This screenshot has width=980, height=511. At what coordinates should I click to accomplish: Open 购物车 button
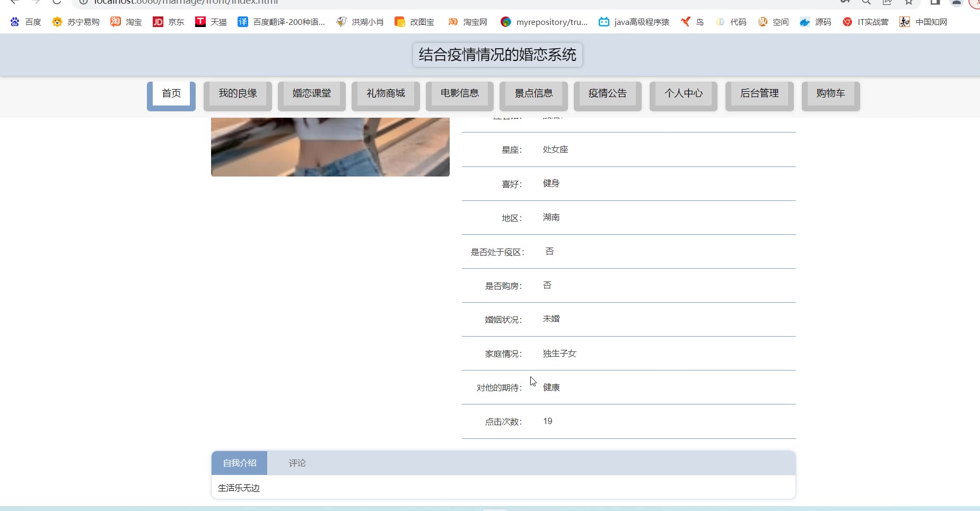[831, 94]
